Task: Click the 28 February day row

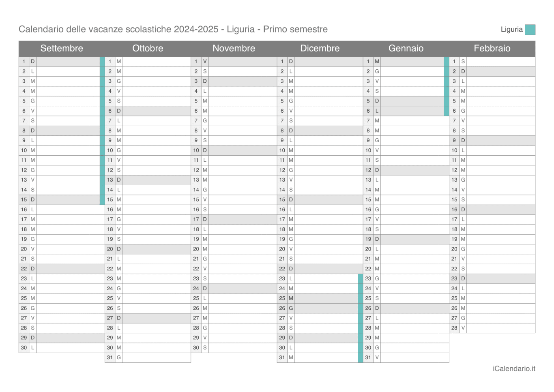Action: pyautogui.click(x=492, y=328)
